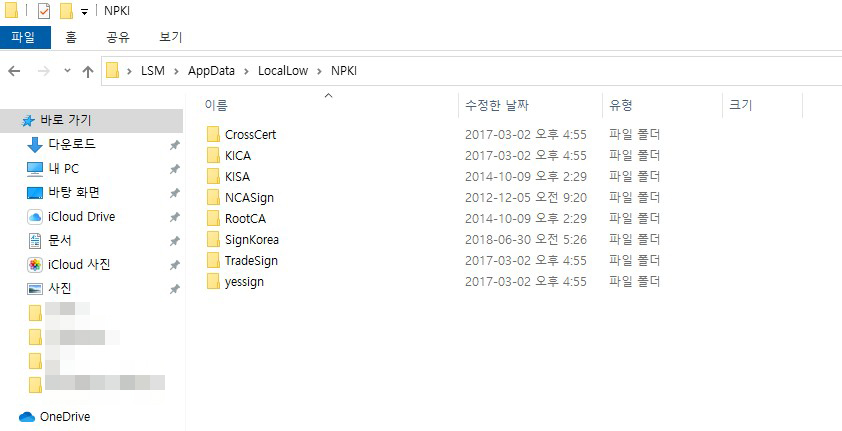Open the CrossCert folder icon
The width and height of the screenshot is (842, 431).
tap(213, 134)
